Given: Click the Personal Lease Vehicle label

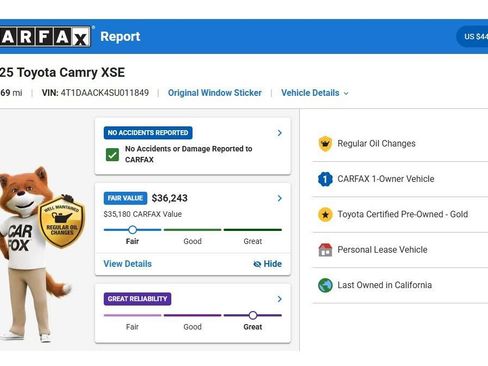Looking at the screenshot, I should coord(383,250).
